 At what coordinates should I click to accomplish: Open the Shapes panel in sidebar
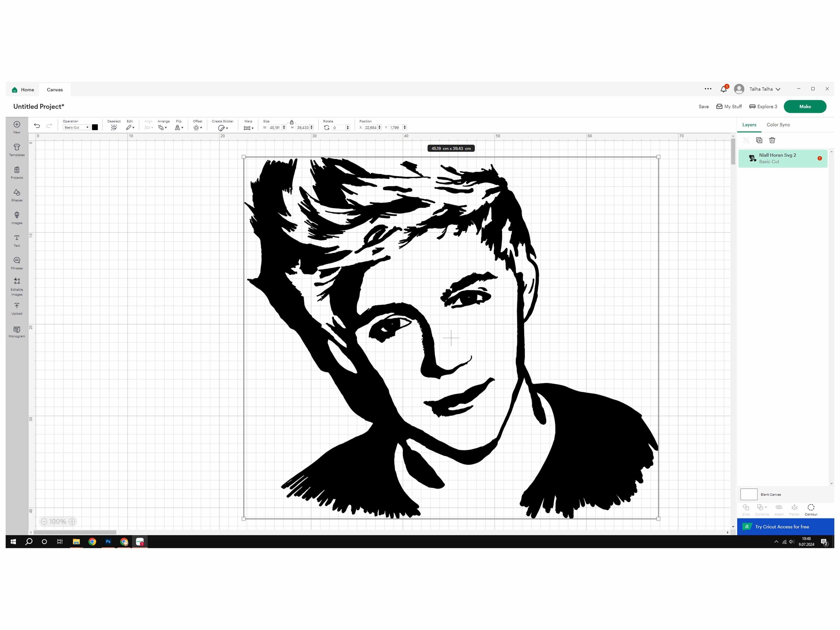click(x=17, y=195)
